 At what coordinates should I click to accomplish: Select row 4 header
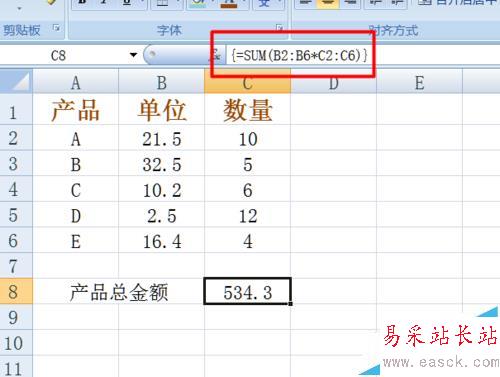(16, 189)
